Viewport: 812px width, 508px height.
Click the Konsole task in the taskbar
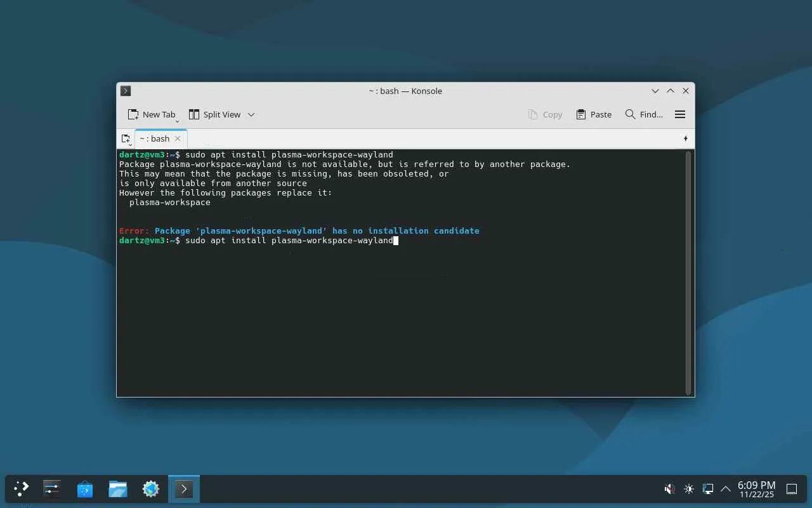184,489
